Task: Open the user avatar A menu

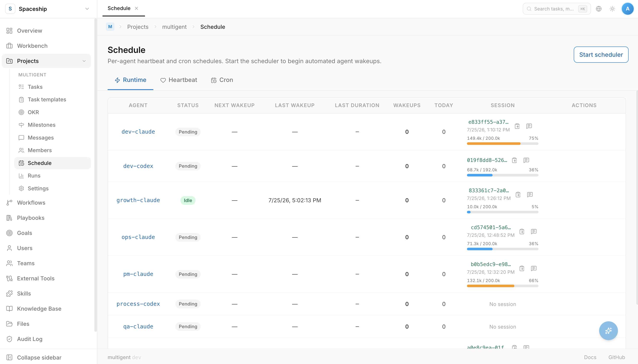Action: coord(628,9)
